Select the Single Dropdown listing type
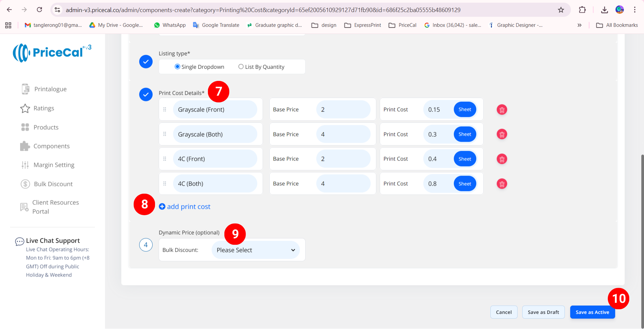644x329 pixels. pos(177,67)
